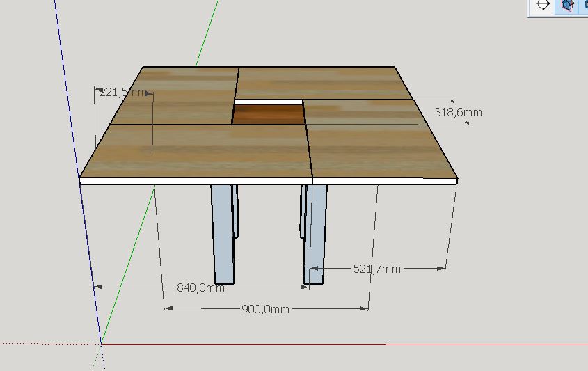Click the 900,0mm dimension text
Viewport: 588px width, 371px height.
click(x=264, y=309)
